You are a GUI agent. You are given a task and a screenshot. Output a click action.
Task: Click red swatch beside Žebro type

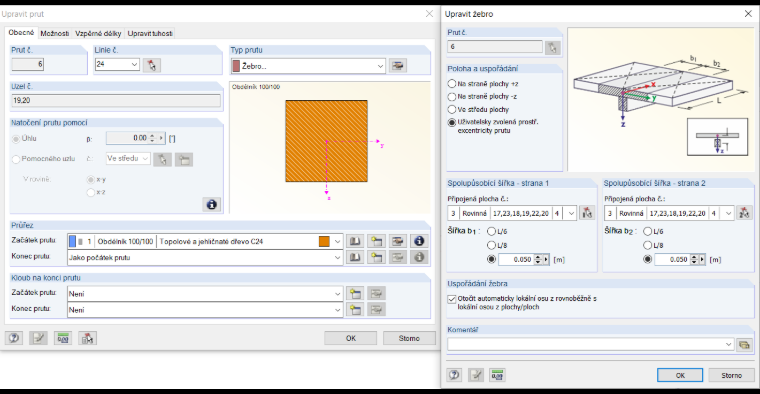point(236,66)
